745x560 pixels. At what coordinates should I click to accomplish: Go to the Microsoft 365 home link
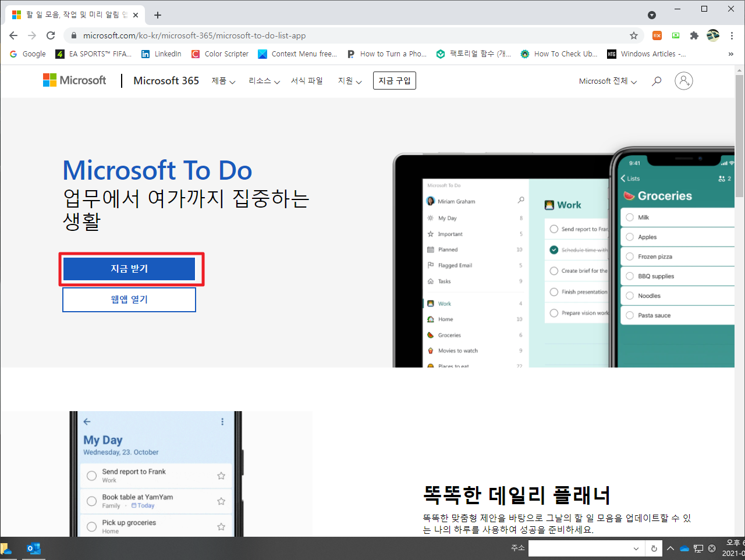(x=166, y=81)
